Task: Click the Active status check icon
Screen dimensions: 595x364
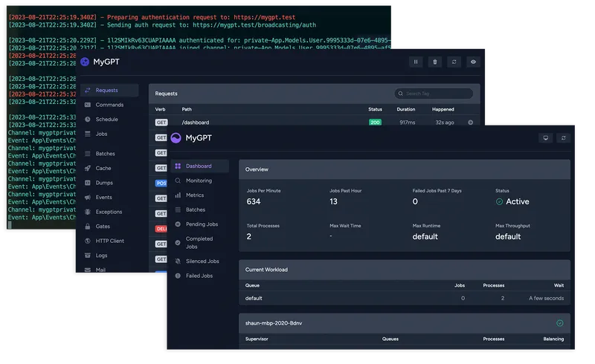Action: (499, 202)
